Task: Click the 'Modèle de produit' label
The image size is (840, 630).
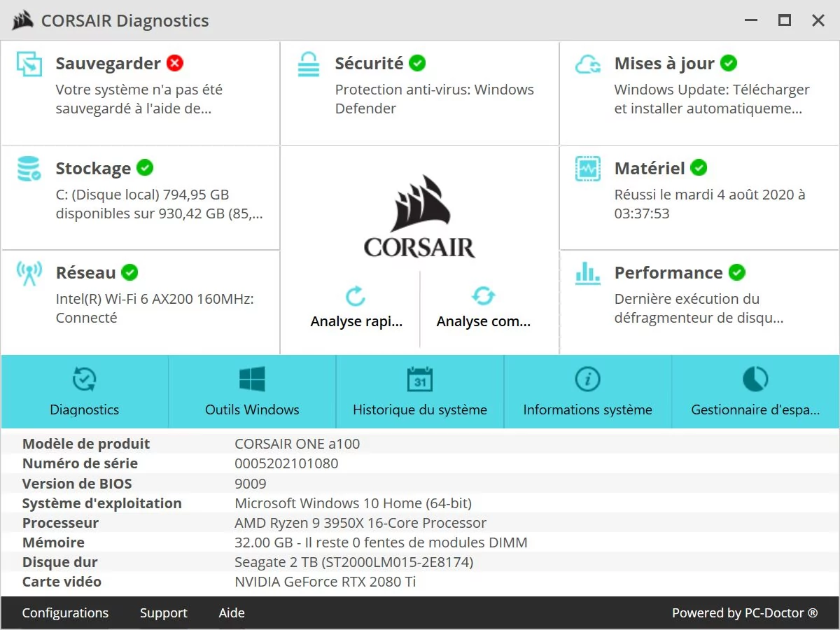Action: click(86, 444)
